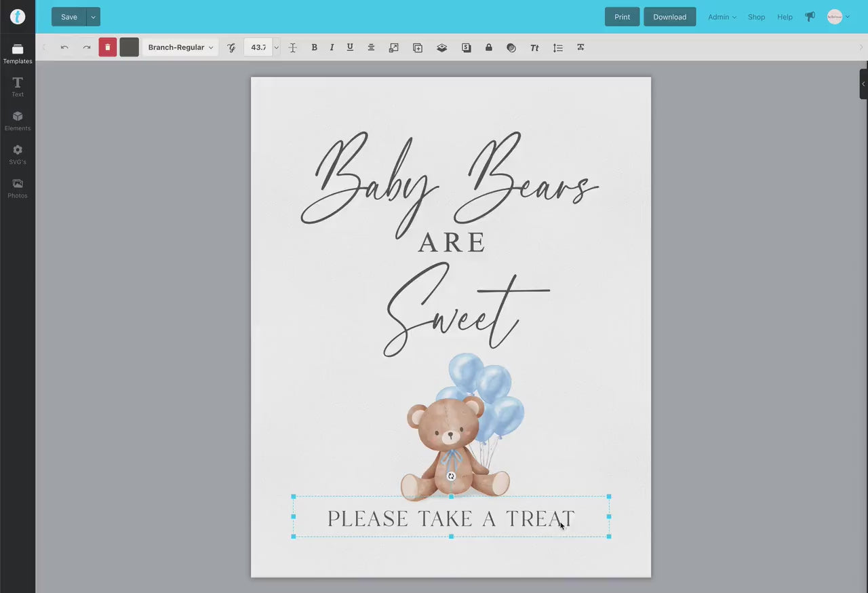Click the center text alignment icon

click(x=371, y=47)
